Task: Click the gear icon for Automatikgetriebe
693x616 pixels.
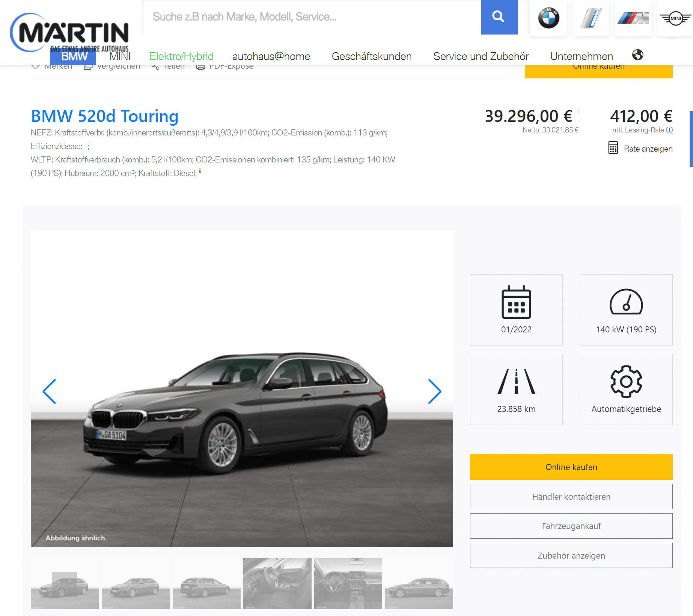Action: tap(626, 382)
